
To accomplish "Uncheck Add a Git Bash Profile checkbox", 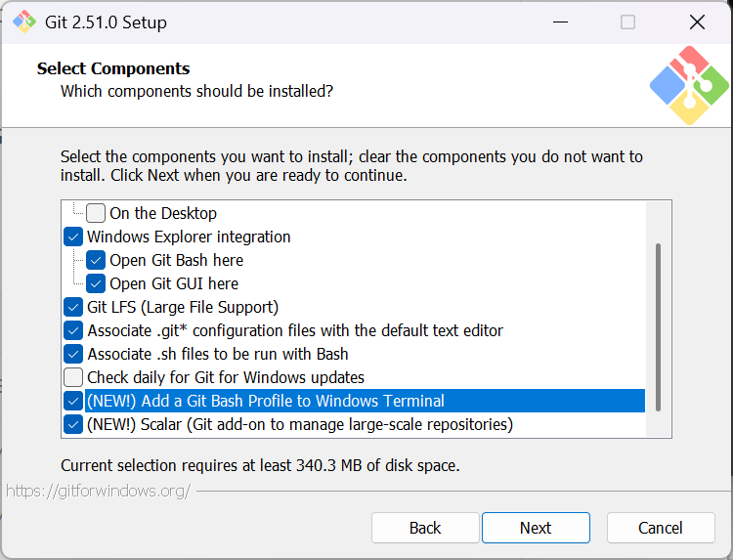I will click(x=73, y=401).
